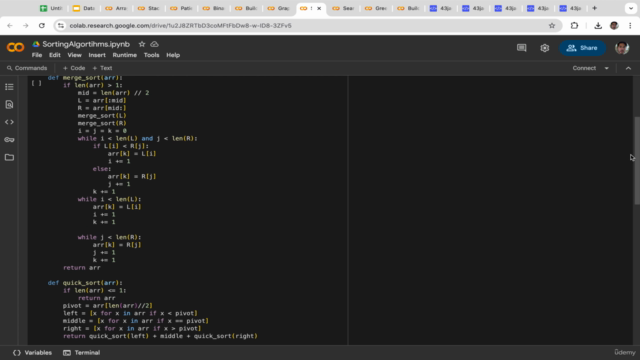Add a new Code cell
This screenshot has height=360, width=640.
74,68
